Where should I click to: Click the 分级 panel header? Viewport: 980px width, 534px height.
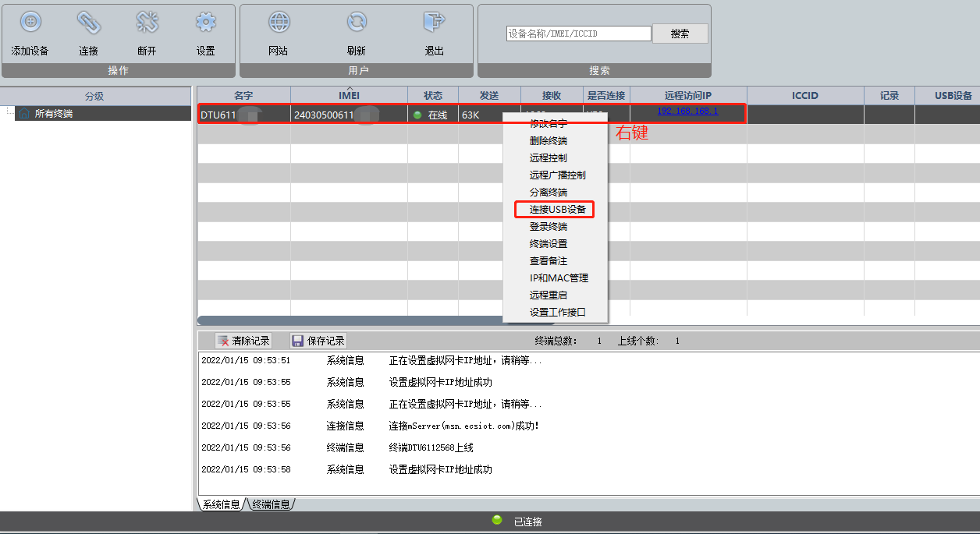[95, 96]
